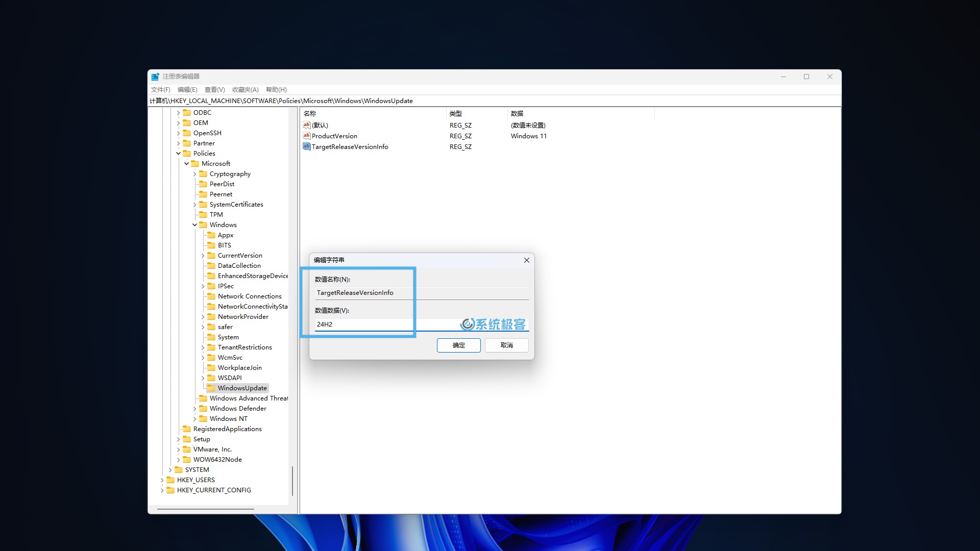Click the TPM folder icon
This screenshot has height=551, width=980.
point(203,215)
